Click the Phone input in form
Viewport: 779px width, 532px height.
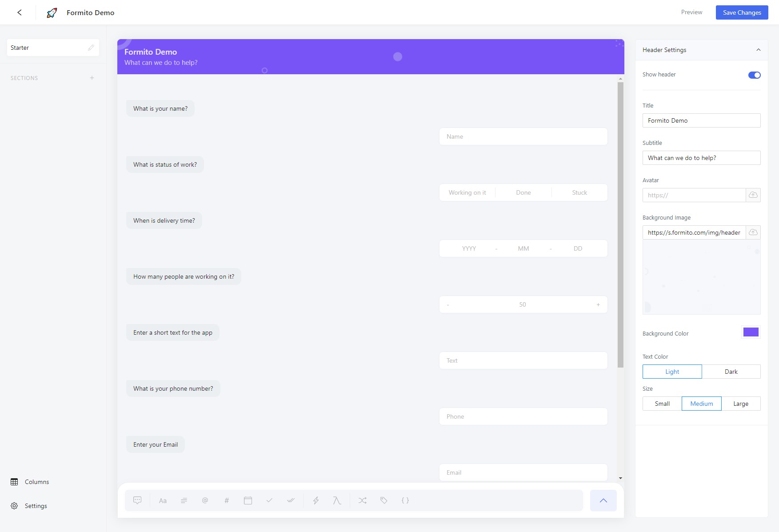pos(523,416)
